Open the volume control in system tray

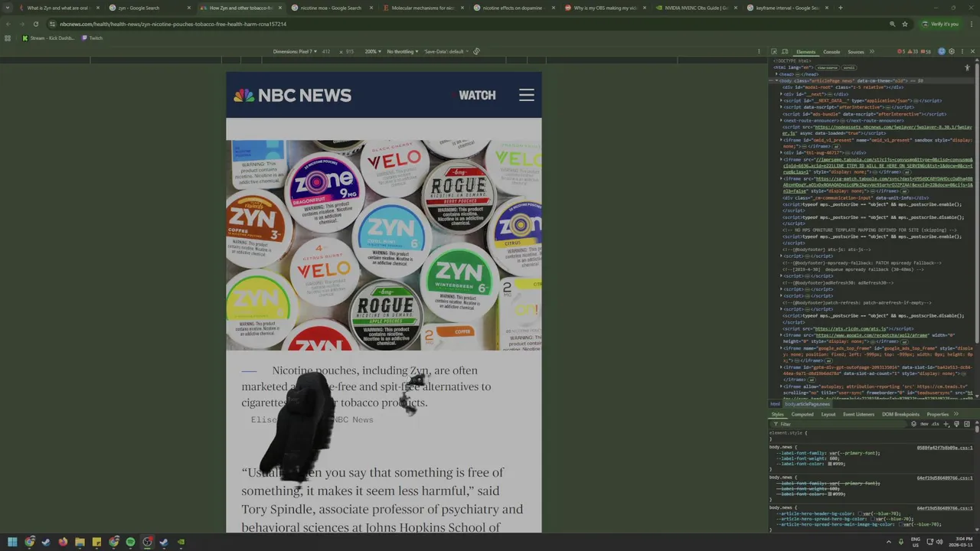[x=939, y=542]
